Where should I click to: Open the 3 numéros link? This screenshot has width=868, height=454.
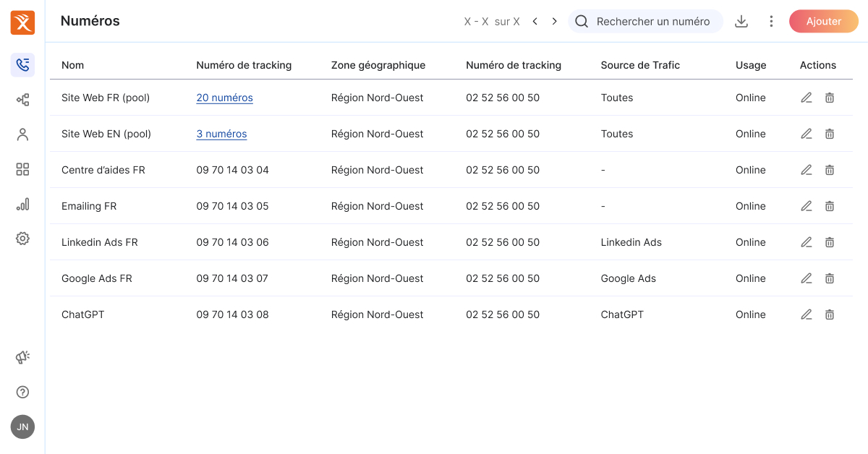tap(221, 134)
